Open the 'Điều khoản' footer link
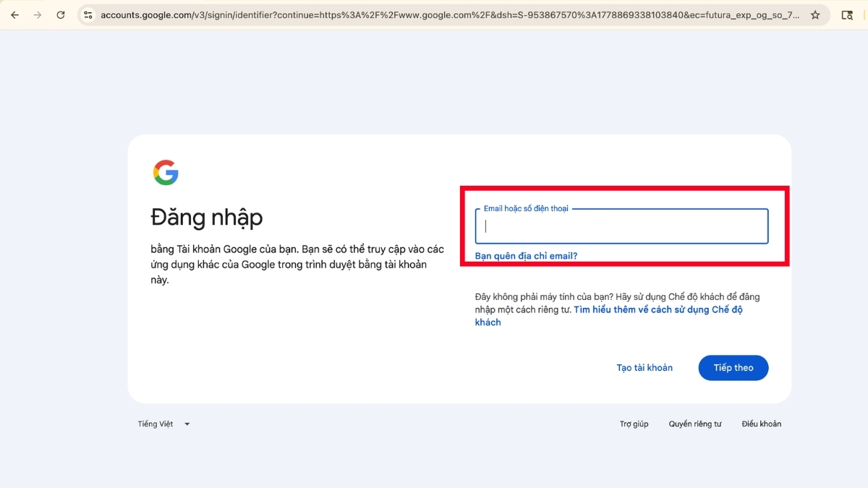The height and width of the screenshot is (488, 868). 762,424
